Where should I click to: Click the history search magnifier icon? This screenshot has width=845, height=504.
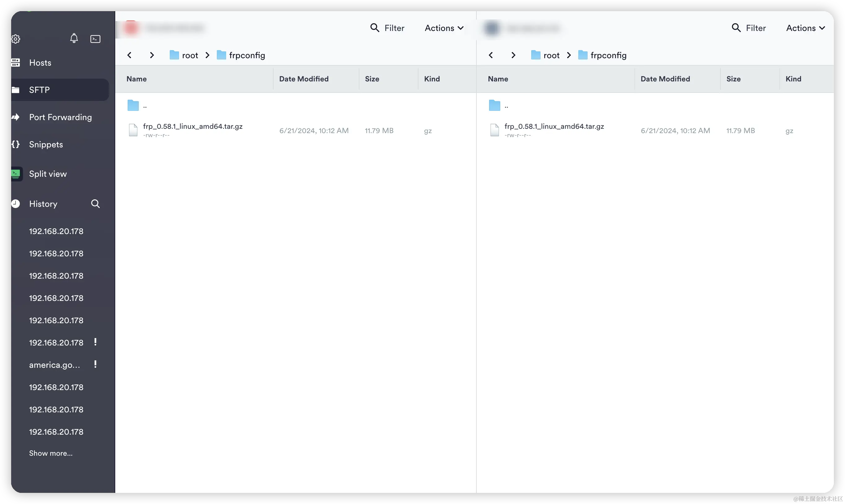[x=95, y=204]
